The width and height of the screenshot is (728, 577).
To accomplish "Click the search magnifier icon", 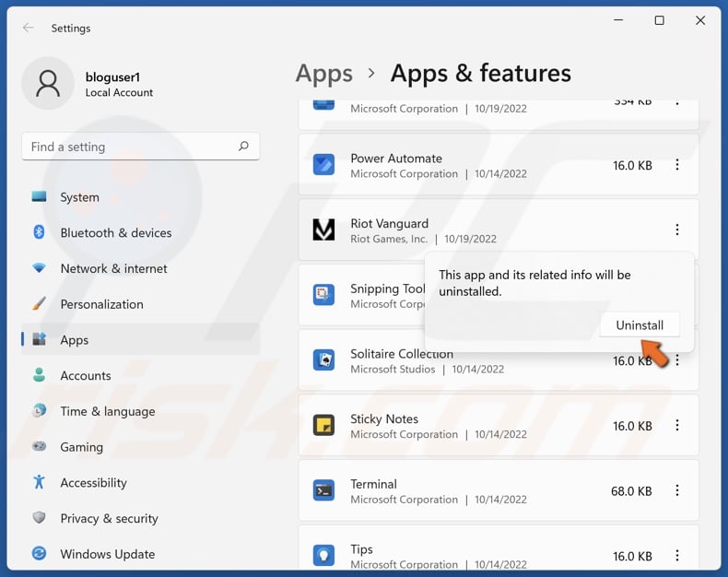I will click(243, 147).
